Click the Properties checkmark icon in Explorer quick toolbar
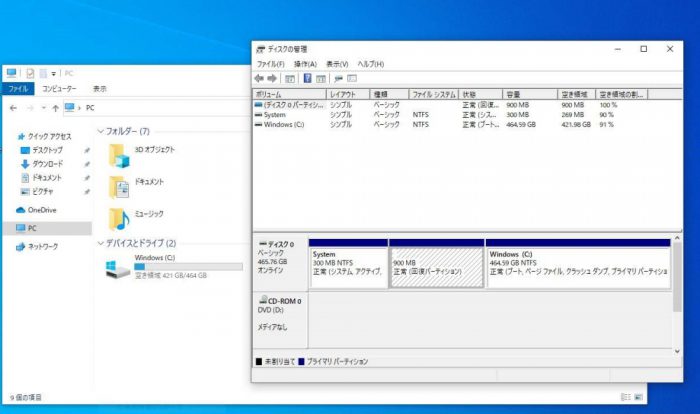This screenshot has width=700, height=414. coord(30,73)
